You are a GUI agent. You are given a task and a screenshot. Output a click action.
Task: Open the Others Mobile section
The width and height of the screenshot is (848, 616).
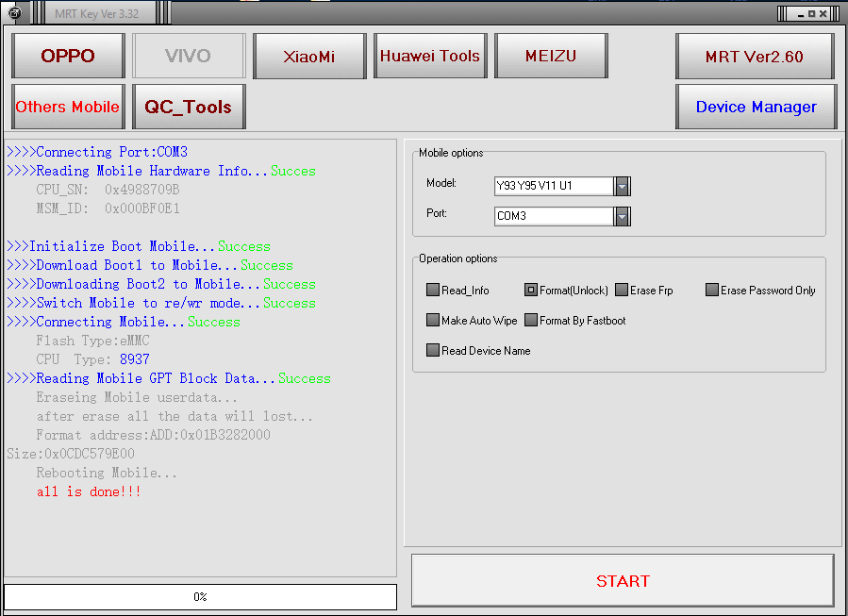coord(68,107)
